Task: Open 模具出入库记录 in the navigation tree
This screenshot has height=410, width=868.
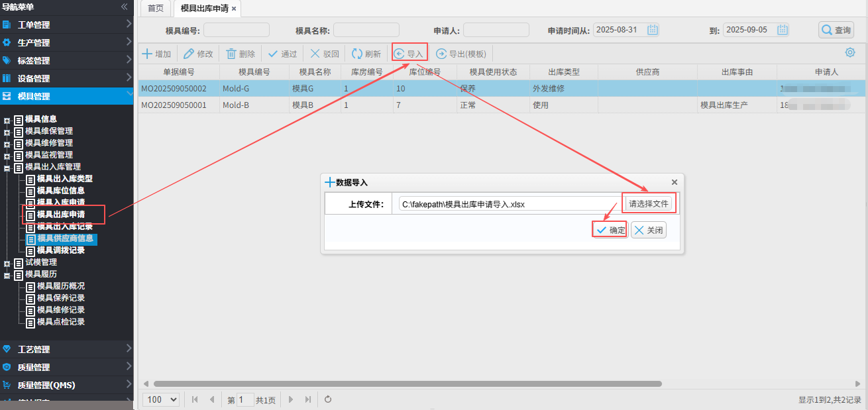Action: 64,227
